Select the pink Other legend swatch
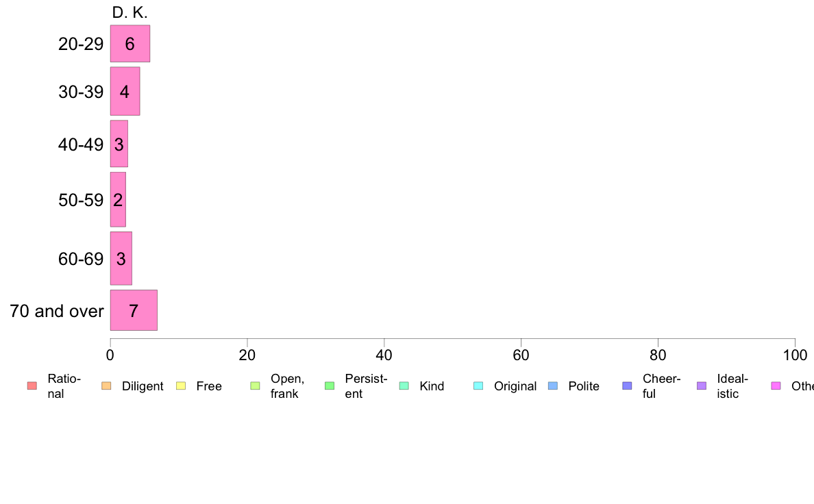Image resolution: width=814 pixels, height=504 pixels. pos(776,386)
